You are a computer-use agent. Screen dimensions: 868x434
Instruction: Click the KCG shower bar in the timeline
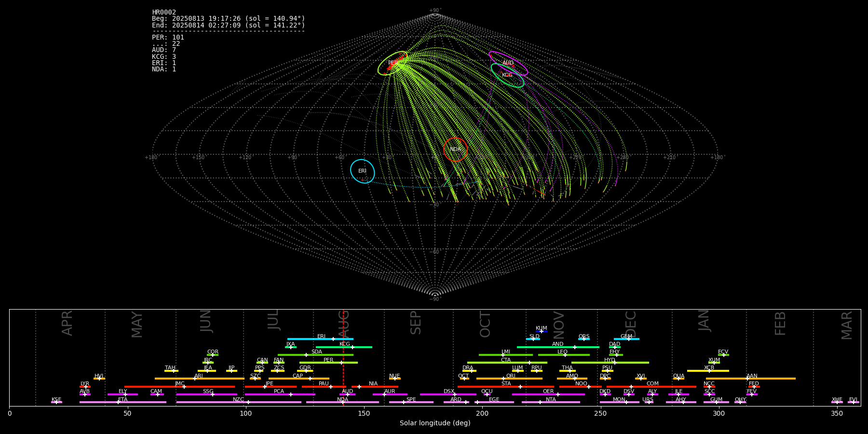tap(344, 347)
